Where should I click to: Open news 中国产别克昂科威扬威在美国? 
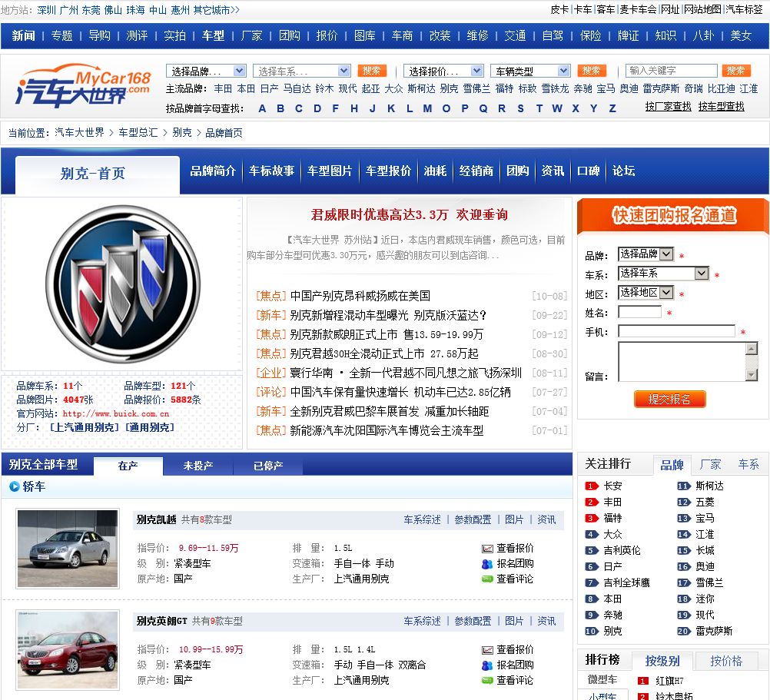coord(360,296)
